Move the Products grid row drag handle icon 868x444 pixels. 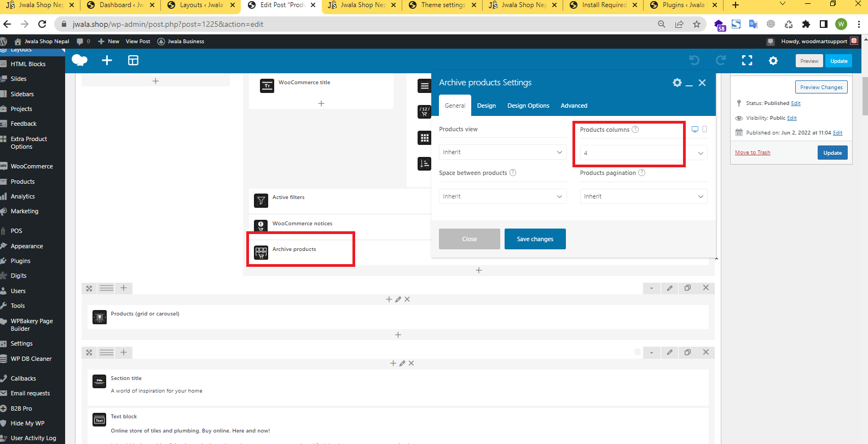[x=89, y=288]
